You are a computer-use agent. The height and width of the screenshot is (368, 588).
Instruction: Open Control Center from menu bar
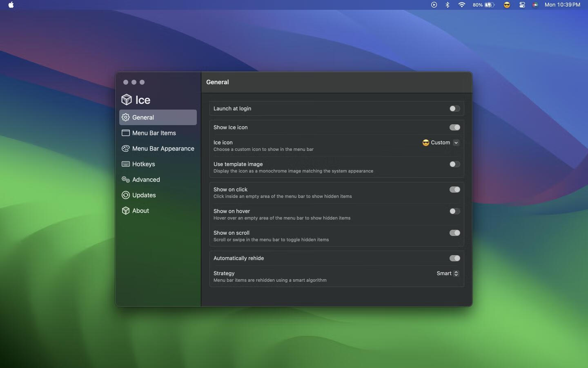(x=522, y=5)
